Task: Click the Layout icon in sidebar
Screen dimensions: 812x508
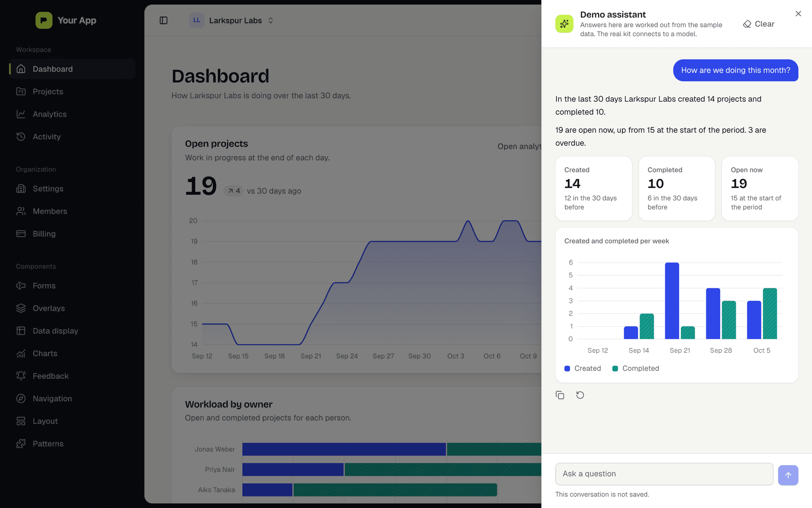Action: pyautogui.click(x=21, y=421)
